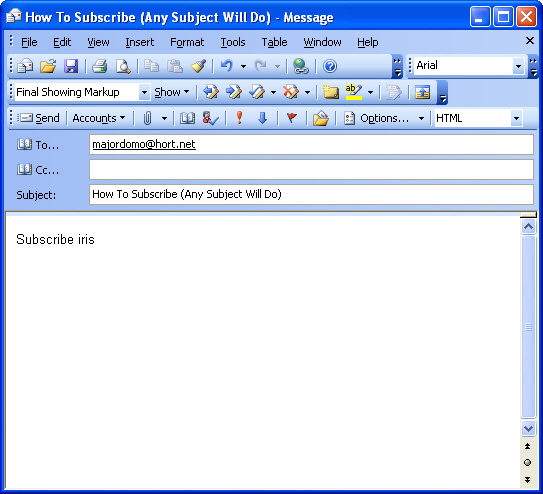Click the Check Names icon
This screenshot has width=543, height=494.
click(x=210, y=118)
